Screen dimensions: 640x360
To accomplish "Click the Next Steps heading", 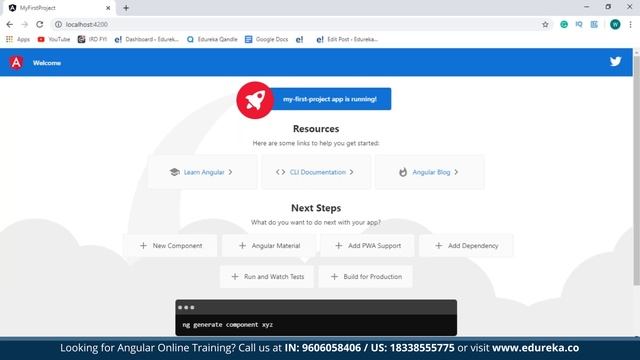I will point(316,208).
